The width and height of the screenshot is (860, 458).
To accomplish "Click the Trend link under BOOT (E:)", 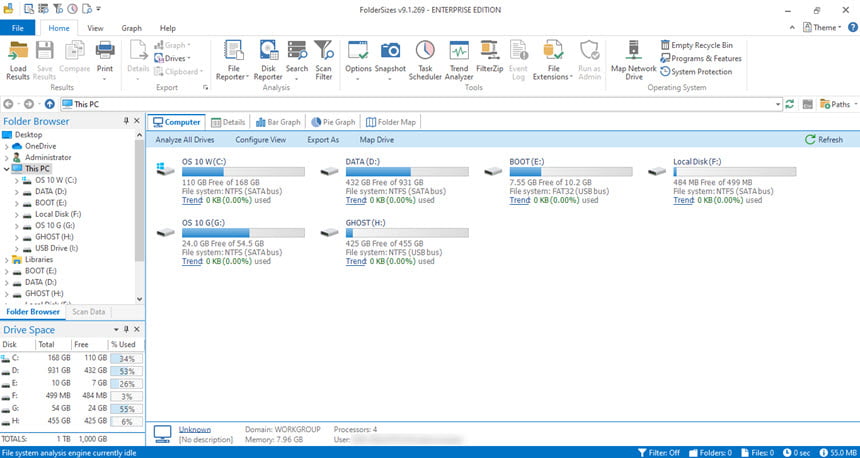I will point(519,200).
